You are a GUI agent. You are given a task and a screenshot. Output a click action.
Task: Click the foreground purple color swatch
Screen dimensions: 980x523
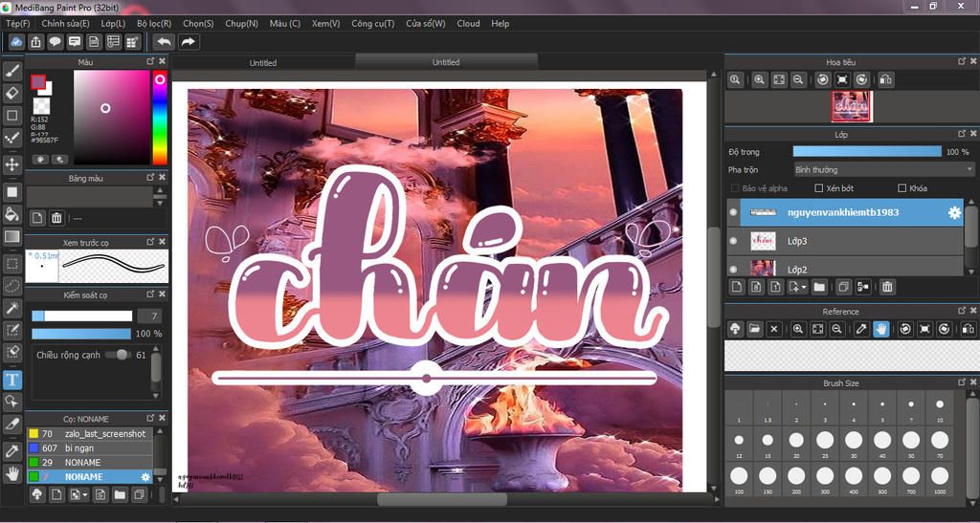[38, 82]
